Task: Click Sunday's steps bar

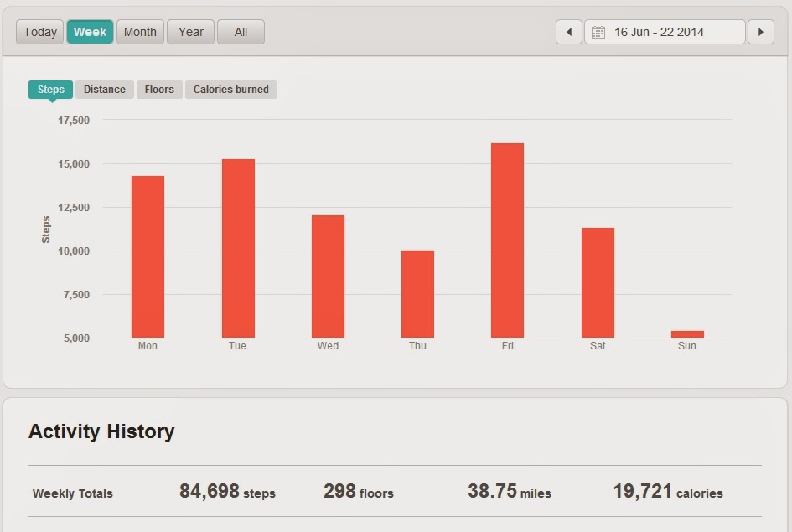Action: [687, 334]
